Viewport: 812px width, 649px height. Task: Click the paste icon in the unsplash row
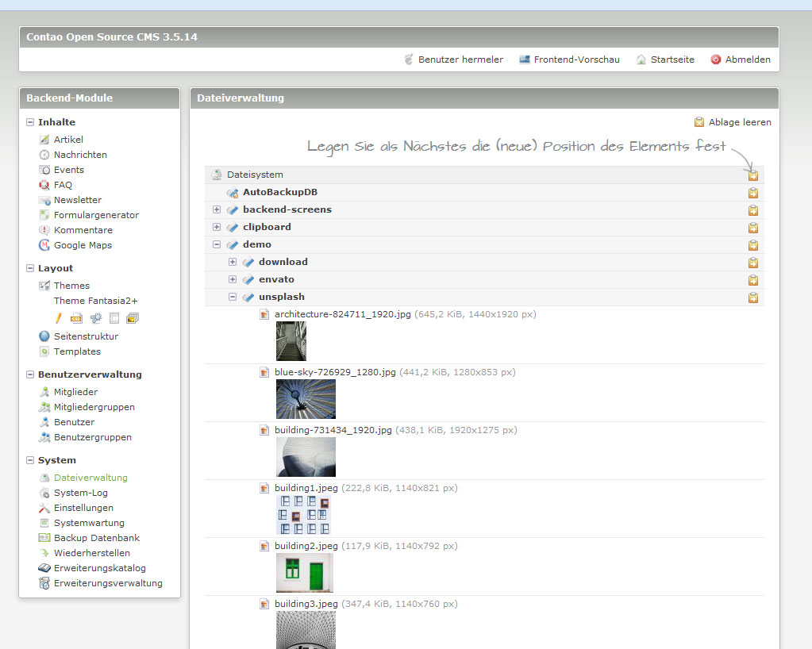coord(752,298)
